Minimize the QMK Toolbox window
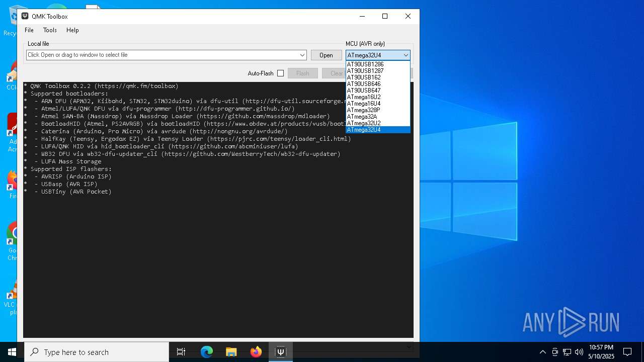 tap(362, 16)
